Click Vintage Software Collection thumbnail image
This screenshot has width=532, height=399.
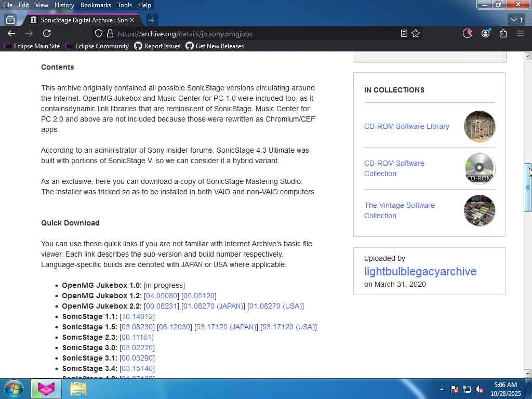pyautogui.click(x=480, y=210)
